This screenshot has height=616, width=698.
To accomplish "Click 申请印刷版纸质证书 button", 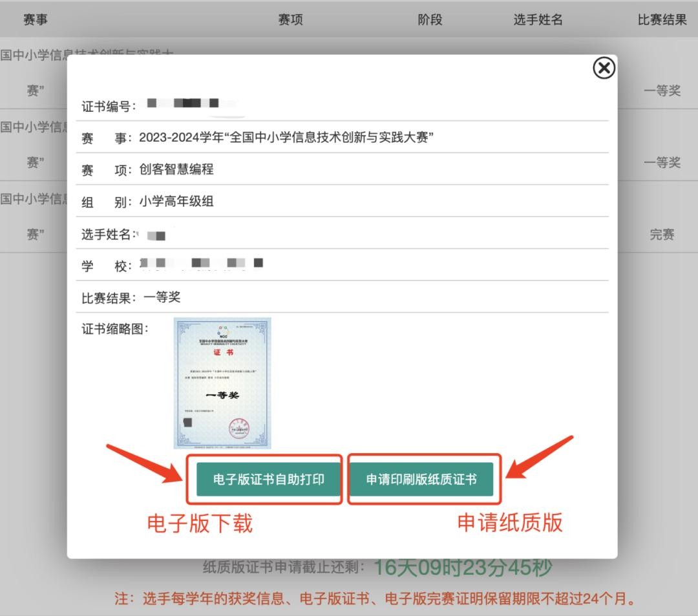I will point(421,479).
